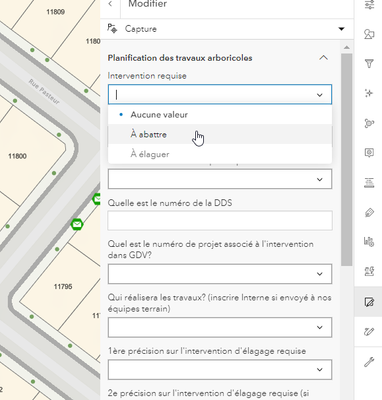Select the active Edit pencil-square icon in sidebar
382x400 pixels.
pos(369,302)
